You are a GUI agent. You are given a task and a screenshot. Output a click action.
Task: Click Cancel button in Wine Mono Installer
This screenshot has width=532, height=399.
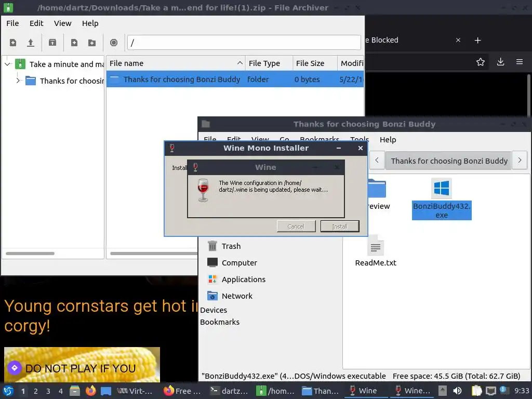(x=296, y=227)
